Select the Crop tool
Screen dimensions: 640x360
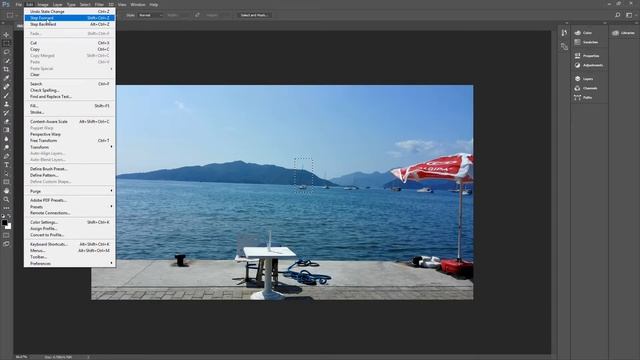coord(6,69)
